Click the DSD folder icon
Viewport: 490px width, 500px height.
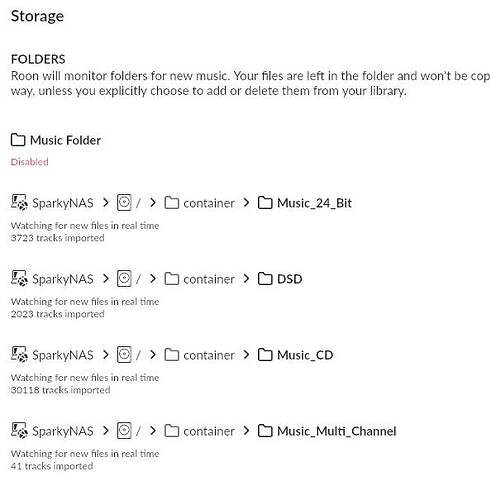[x=265, y=279]
